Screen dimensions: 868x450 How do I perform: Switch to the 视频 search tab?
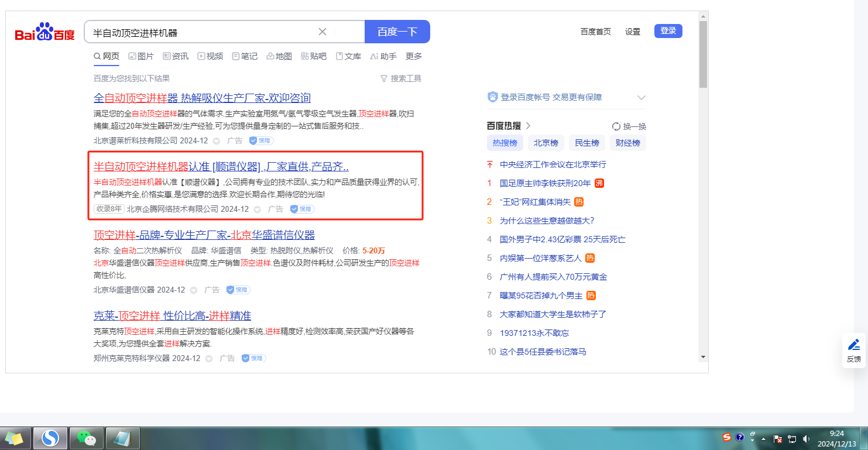pyautogui.click(x=210, y=56)
